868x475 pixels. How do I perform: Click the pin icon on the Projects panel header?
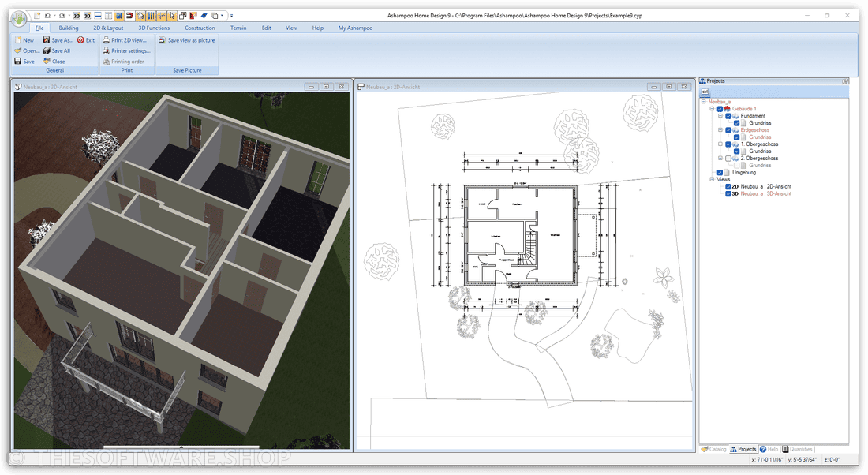(845, 81)
